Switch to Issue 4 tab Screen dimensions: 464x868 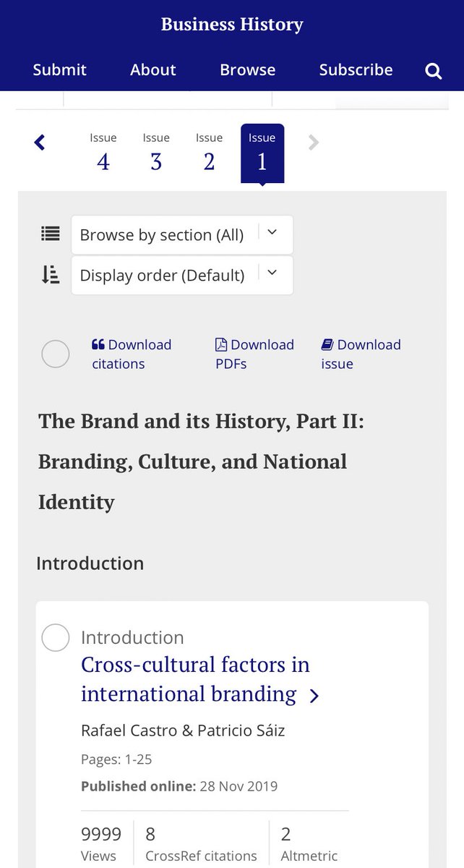tap(103, 153)
